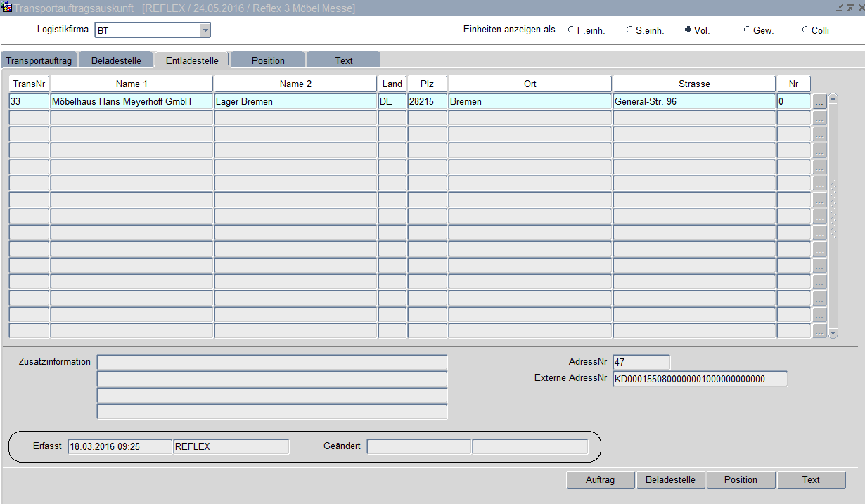Switch to the Position tab

268,60
